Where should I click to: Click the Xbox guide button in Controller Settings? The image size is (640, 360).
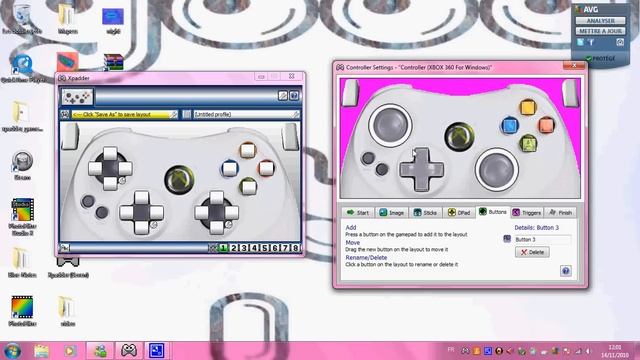pyautogui.click(x=459, y=136)
